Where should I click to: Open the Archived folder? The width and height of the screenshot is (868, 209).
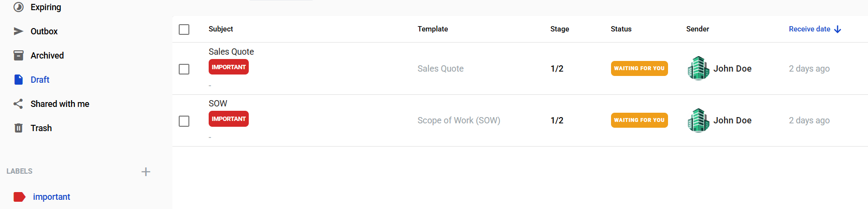coord(47,56)
